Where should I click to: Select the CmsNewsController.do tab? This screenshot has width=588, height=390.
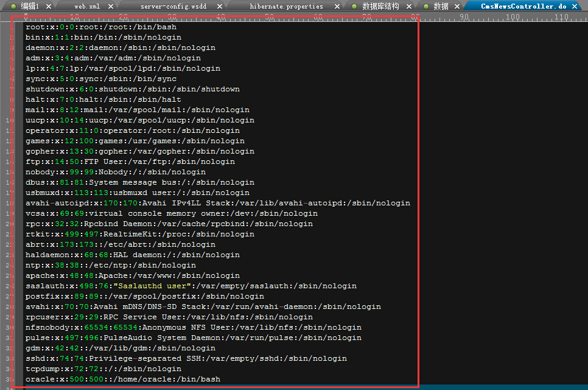pos(523,6)
